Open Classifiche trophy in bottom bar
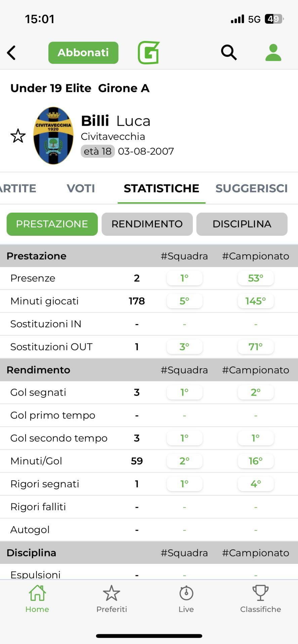This screenshot has width=298, height=644. [x=260, y=599]
